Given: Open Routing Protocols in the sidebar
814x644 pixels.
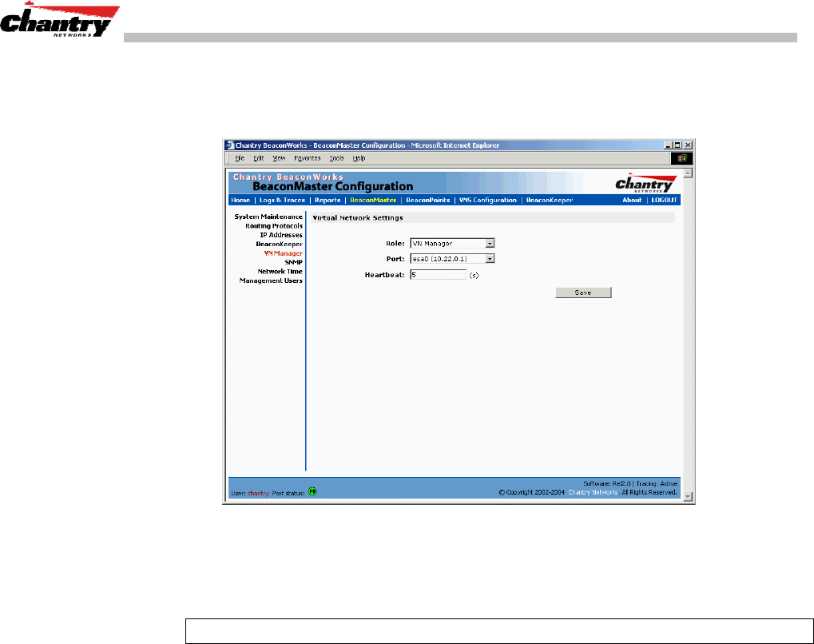Looking at the screenshot, I should tap(274, 226).
